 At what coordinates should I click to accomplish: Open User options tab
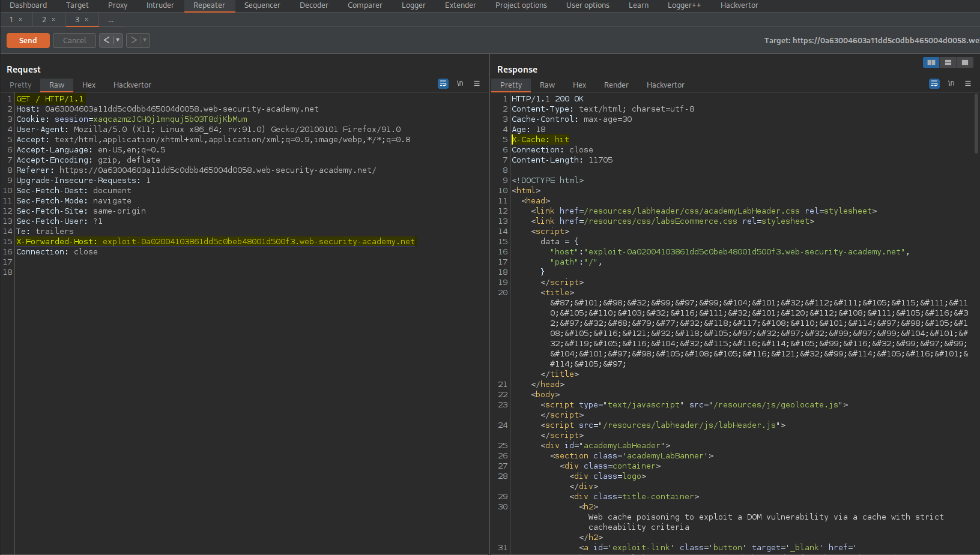(x=588, y=5)
